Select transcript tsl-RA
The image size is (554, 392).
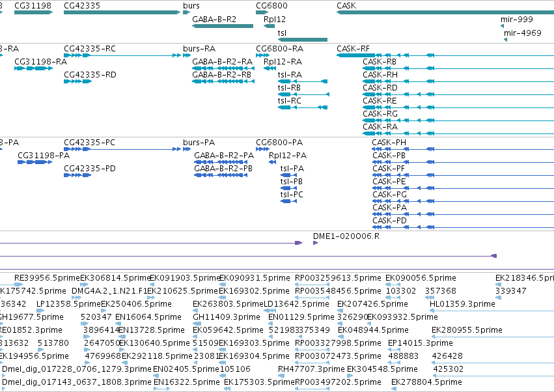pos(303,81)
